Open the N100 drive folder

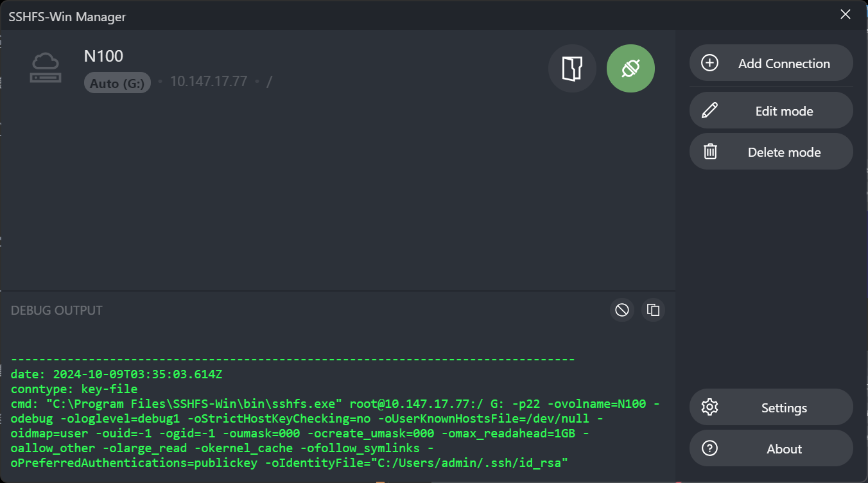coord(572,68)
